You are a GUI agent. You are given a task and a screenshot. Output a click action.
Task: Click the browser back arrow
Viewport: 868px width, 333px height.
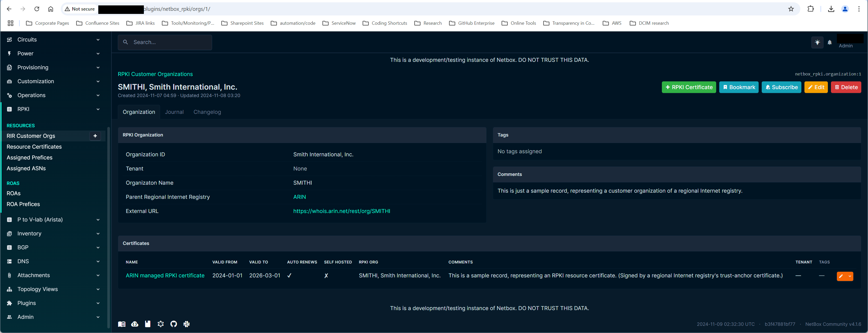[x=9, y=9]
